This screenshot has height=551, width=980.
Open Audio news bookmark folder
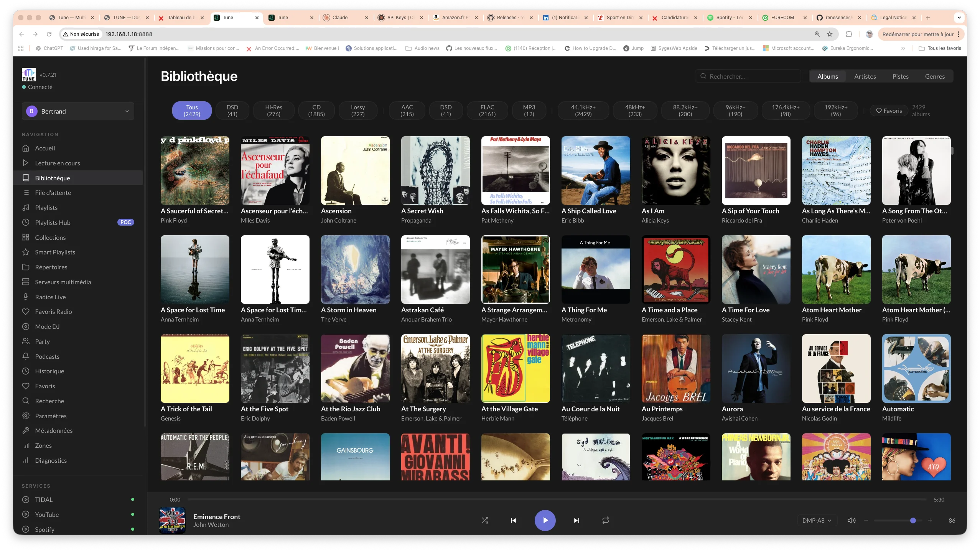tap(422, 48)
